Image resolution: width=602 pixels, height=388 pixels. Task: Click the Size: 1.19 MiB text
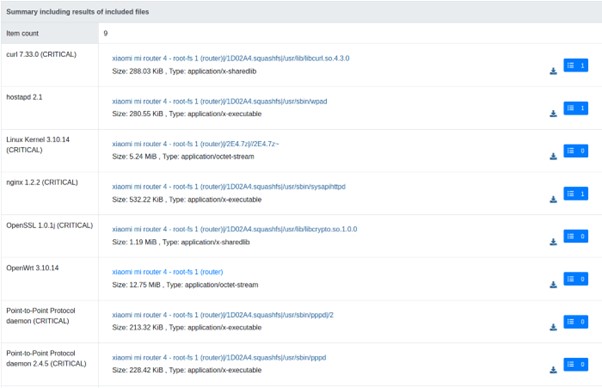click(134, 242)
